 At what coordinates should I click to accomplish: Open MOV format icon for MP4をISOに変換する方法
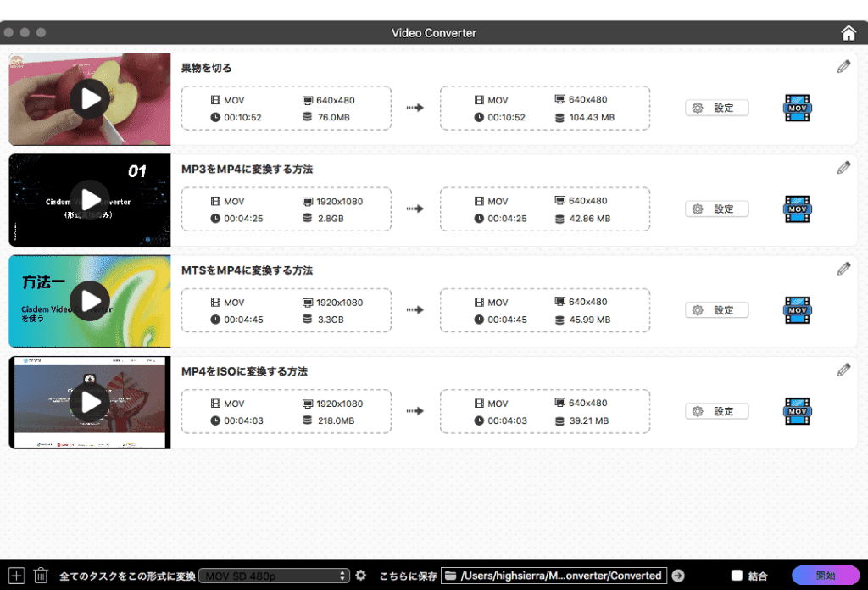(x=797, y=411)
